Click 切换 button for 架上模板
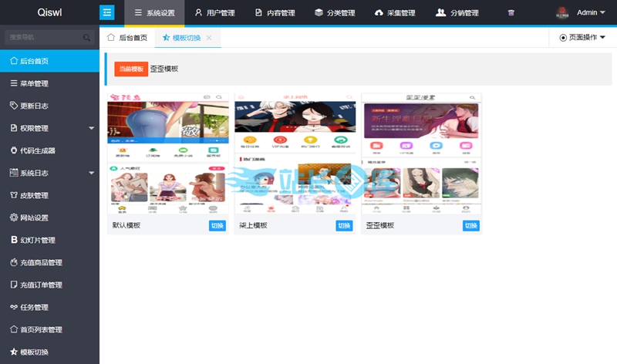 (344, 225)
